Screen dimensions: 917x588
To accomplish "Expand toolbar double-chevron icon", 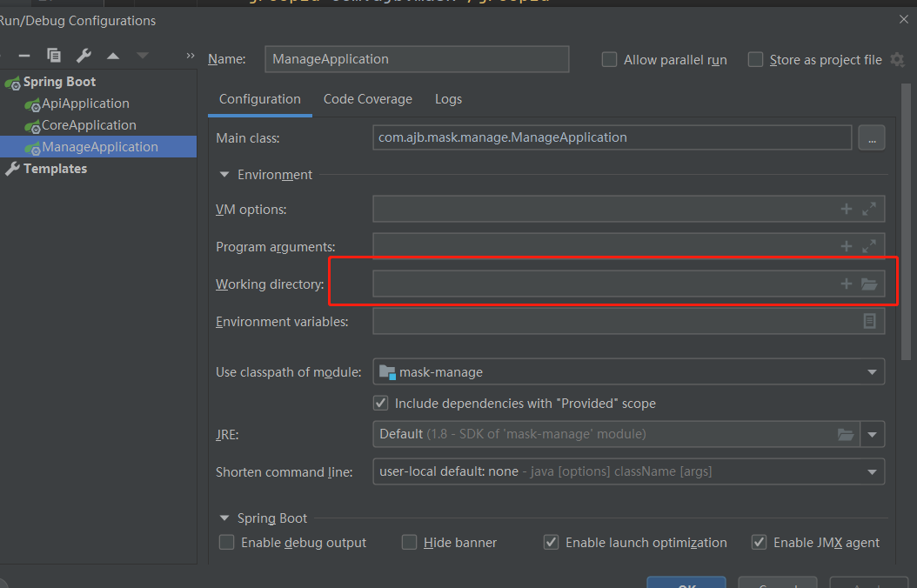I will click(190, 56).
